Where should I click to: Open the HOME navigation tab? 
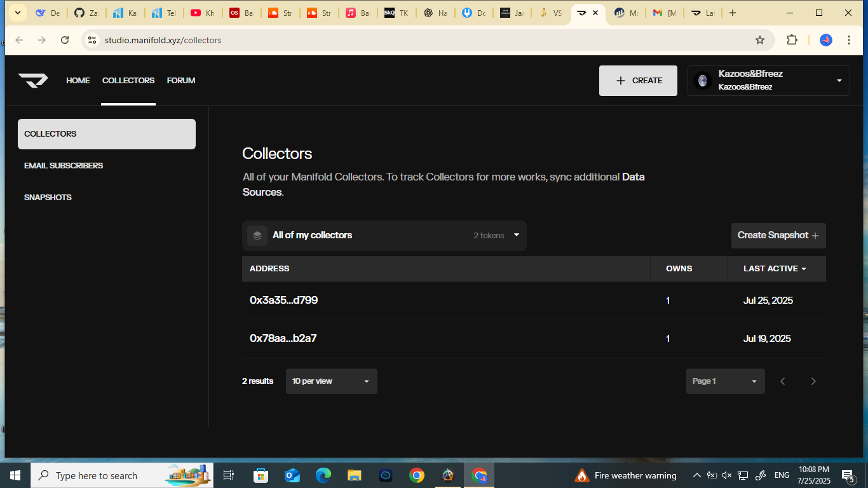tap(78, 81)
